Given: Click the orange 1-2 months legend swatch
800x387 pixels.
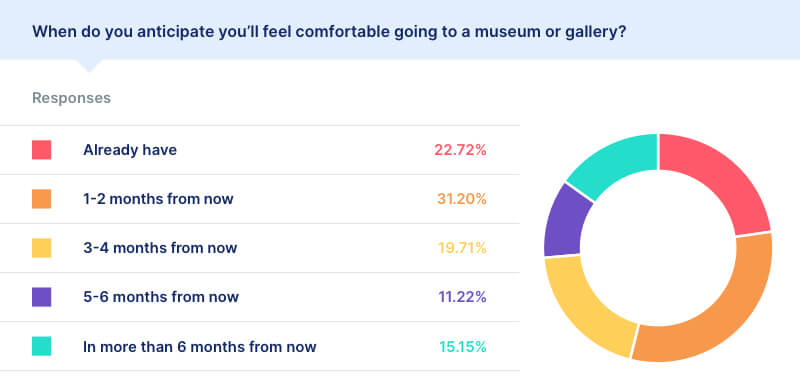Looking at the screenshot, I should 41,199.
